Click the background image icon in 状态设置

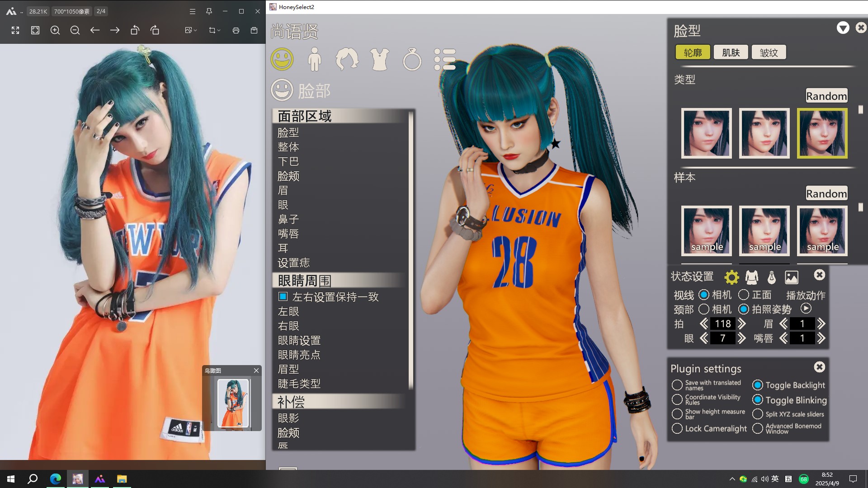[x=791, y=277]
